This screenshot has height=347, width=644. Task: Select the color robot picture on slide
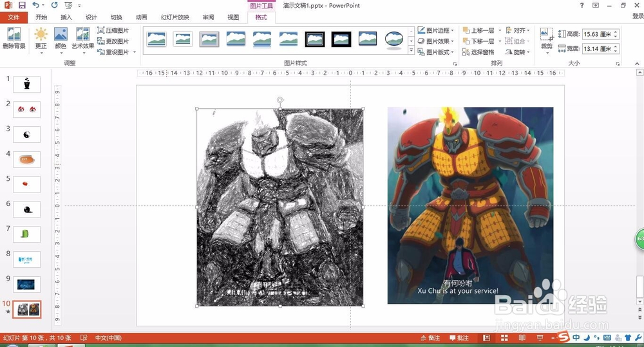(470, 206)
